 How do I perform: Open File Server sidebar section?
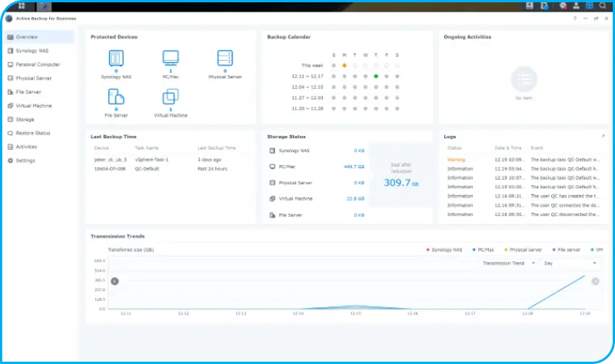click(x=39, y=91)
